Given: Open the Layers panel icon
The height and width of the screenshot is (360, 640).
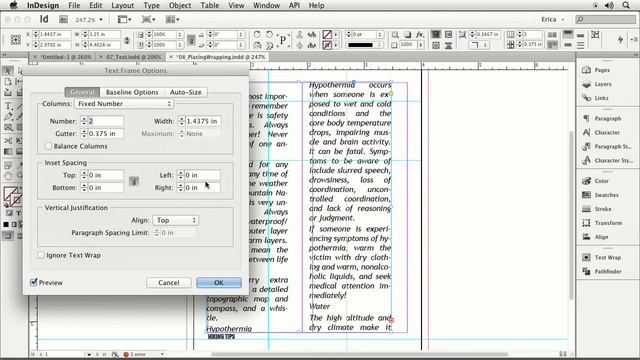Looking at the screenshot, I should (587, 84).
